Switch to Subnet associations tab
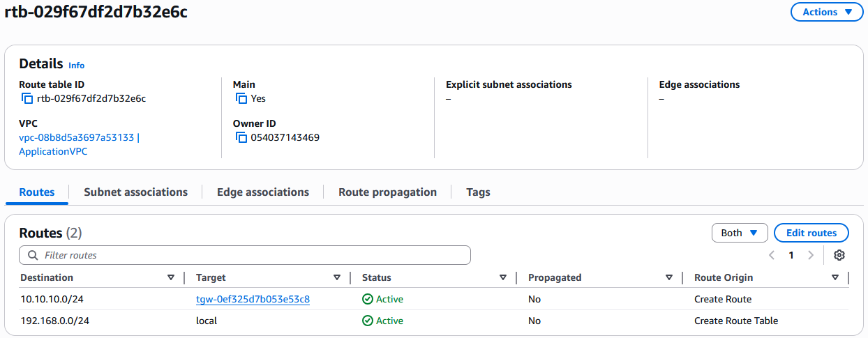868x338 pixels. (x=135, y=192)
